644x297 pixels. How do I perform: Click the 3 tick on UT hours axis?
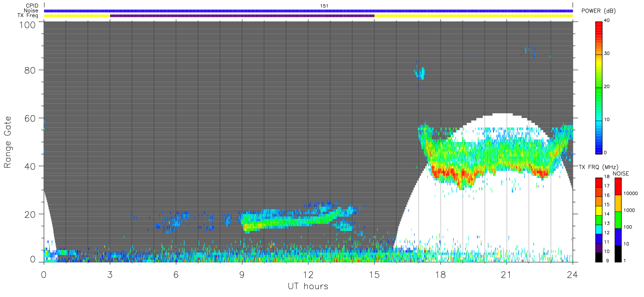[110, 274]
